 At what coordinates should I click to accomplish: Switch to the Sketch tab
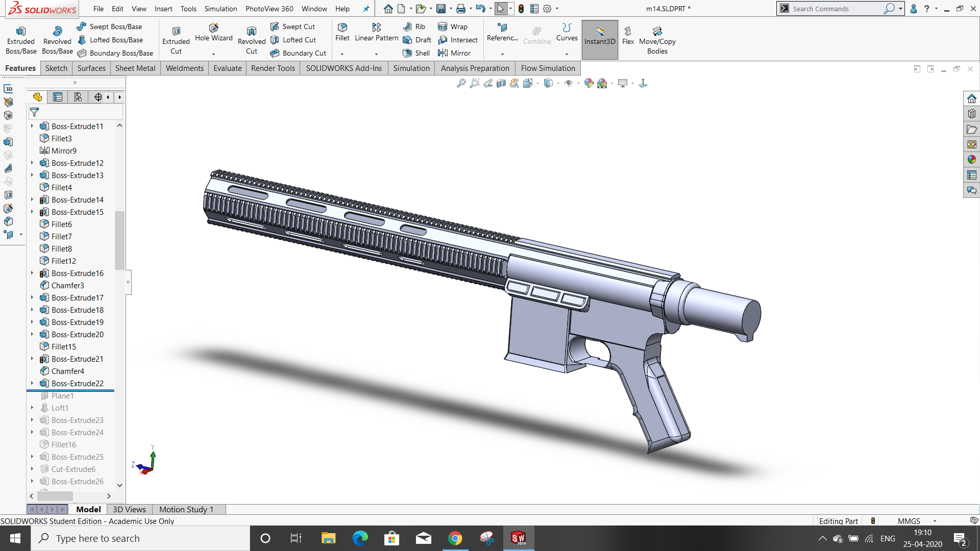coord(56,68)
